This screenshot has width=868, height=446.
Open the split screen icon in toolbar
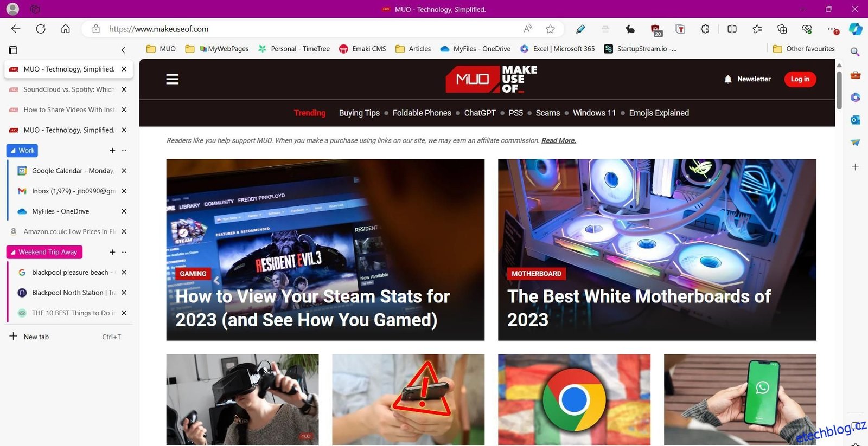[x=732, y=29]
